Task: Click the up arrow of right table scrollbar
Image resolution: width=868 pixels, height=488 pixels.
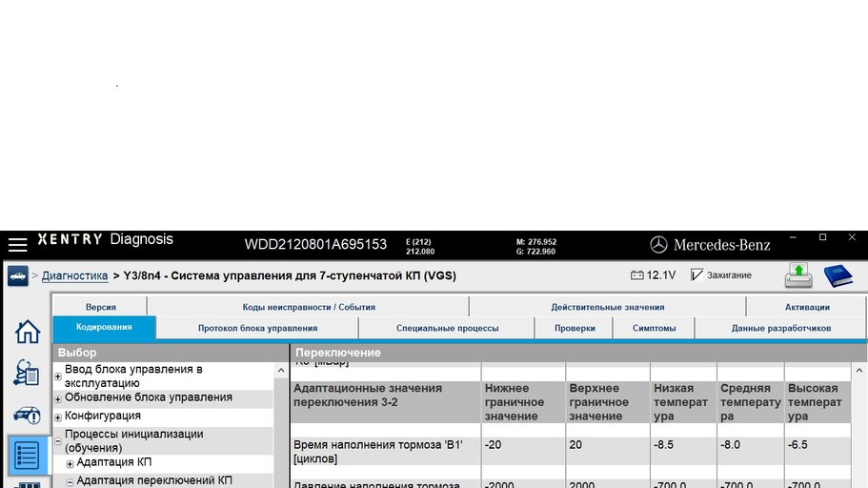Action: pyautogui.click(x=859, y=371)
